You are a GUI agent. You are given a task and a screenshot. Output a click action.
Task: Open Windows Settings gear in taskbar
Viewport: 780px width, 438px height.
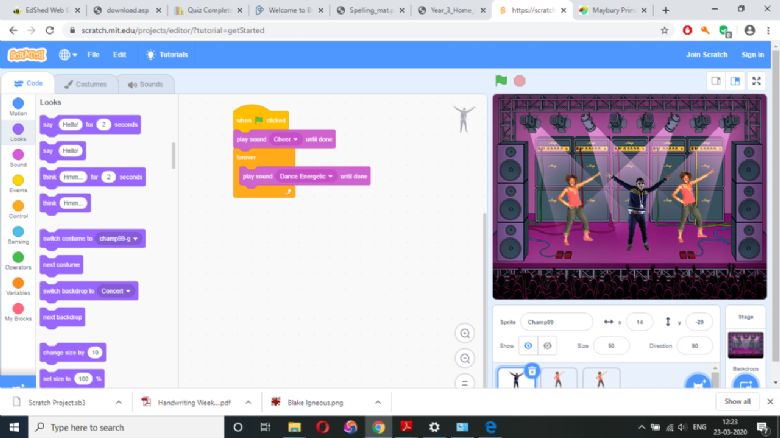[x=434, y=427]
